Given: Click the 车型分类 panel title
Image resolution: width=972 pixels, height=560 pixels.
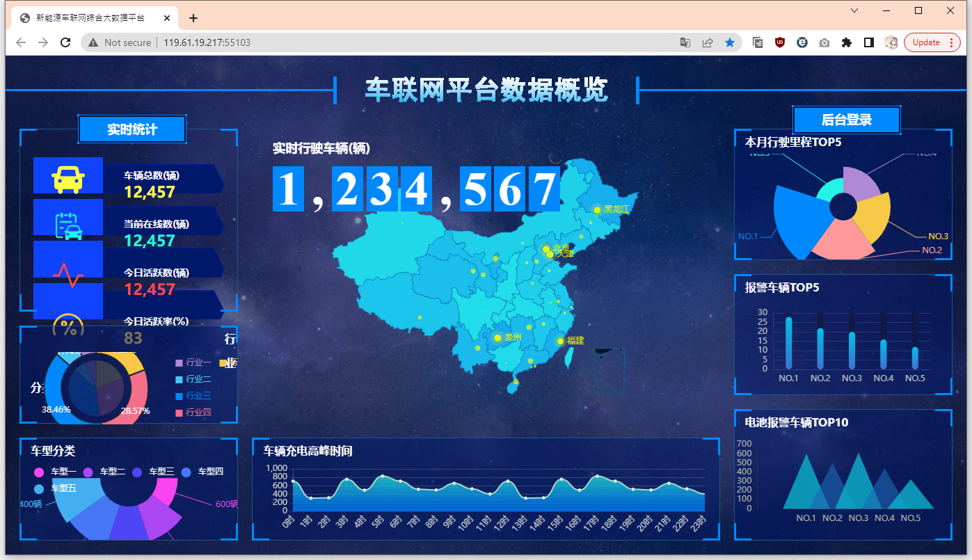Looking at the screenshot, I should [x=53, y=451].
